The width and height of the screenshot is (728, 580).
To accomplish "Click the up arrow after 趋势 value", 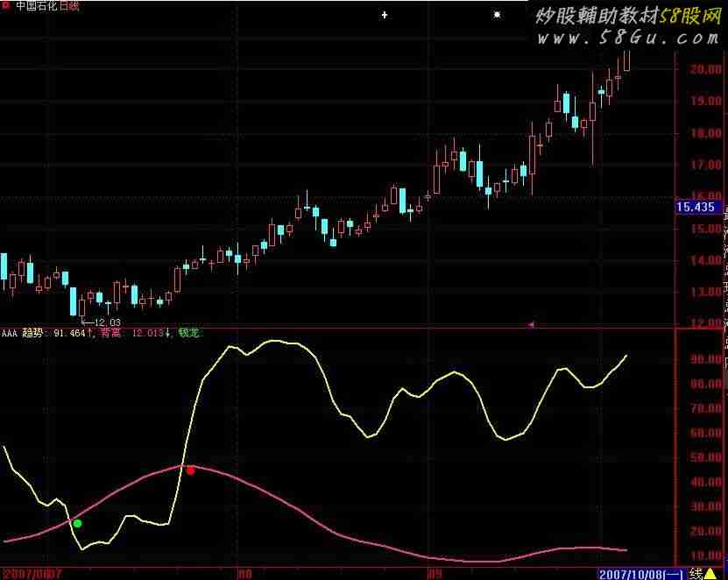I will point(91,333).
